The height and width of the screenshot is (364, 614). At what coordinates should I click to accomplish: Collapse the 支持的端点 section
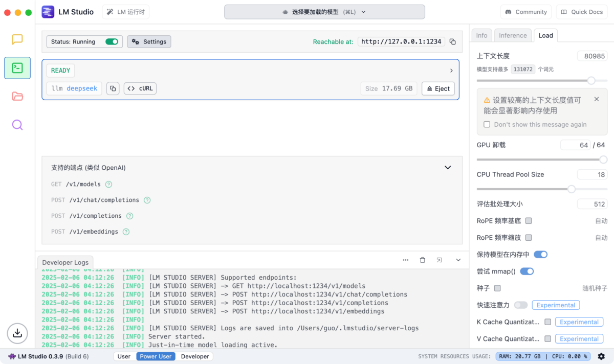[x=448, y=168]
